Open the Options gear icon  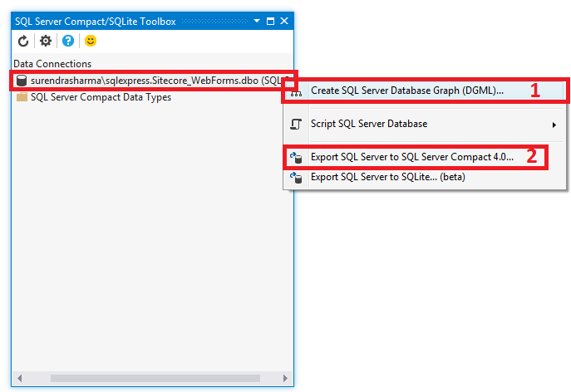46,41
